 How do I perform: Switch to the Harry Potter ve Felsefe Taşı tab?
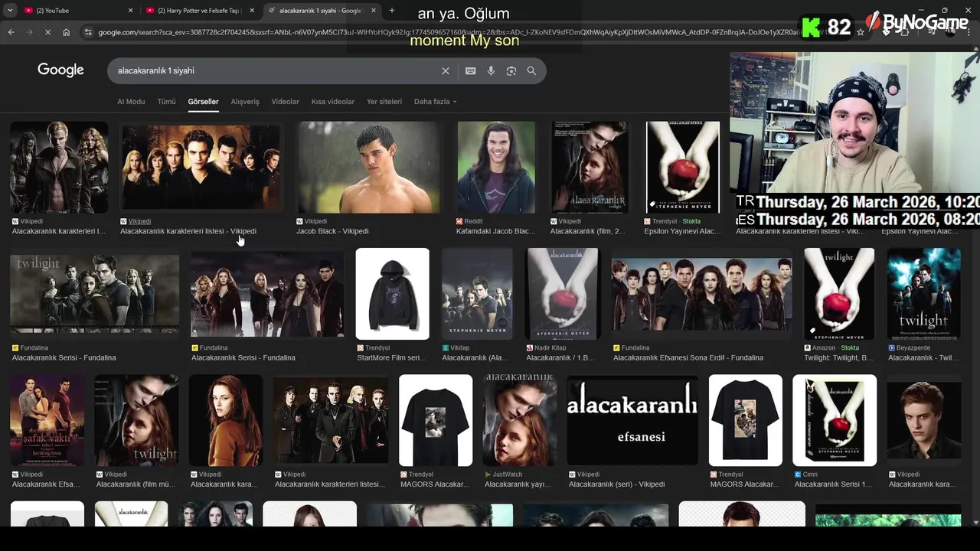click(x=199, y=10)
